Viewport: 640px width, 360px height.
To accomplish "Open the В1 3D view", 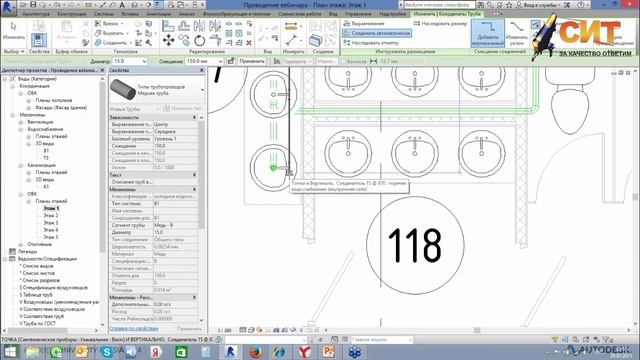I will coord(46,151).
